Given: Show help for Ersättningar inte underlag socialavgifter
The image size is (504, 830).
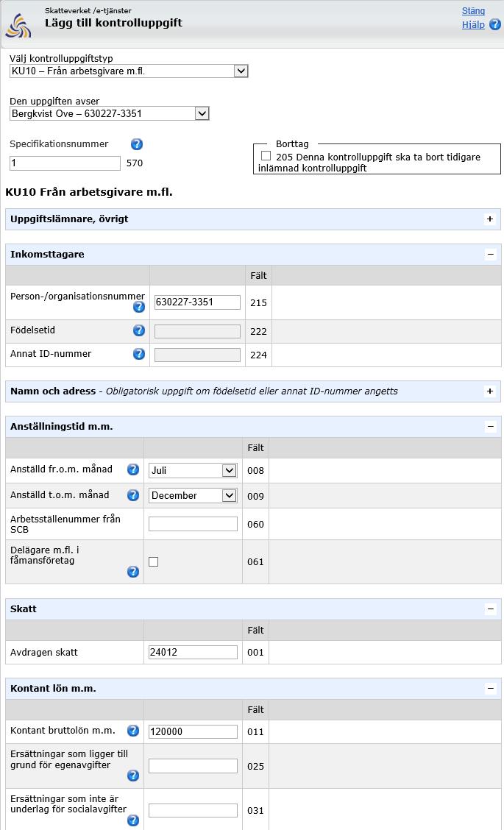Looking at the screenshot, I should [133, 820].
